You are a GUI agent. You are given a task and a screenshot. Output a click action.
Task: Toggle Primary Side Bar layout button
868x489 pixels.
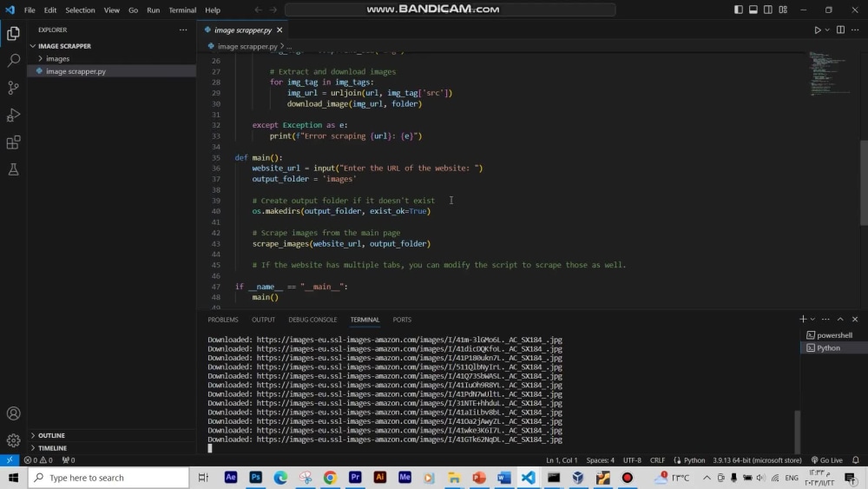pos(739,10)
